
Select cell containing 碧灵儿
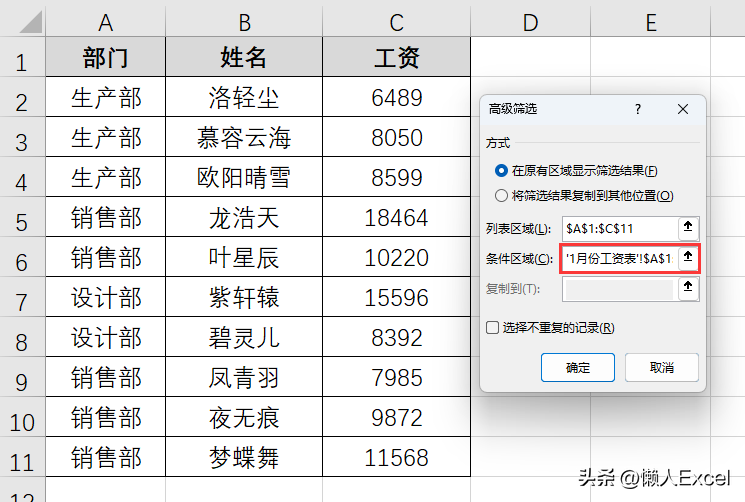[244, 337]
